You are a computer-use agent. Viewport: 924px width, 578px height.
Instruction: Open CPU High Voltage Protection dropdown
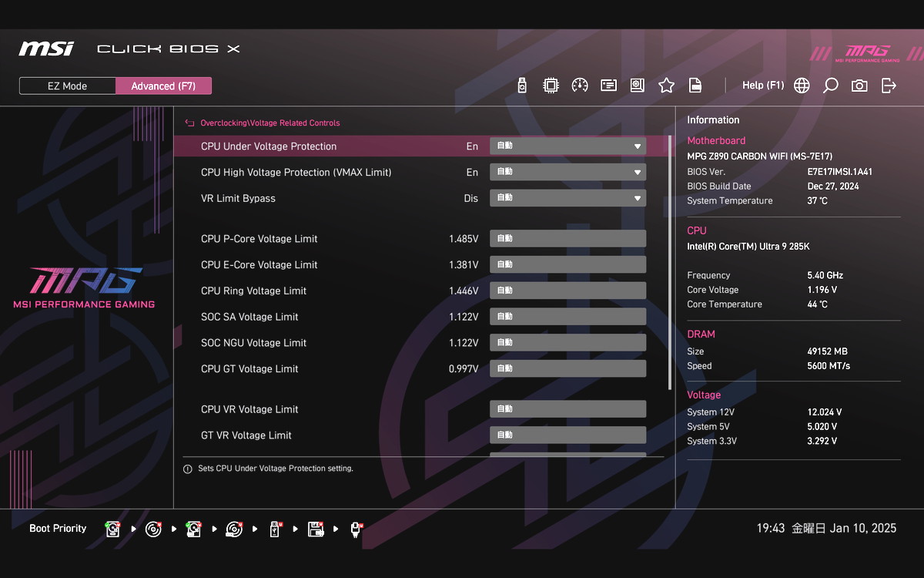pos(567,173)
